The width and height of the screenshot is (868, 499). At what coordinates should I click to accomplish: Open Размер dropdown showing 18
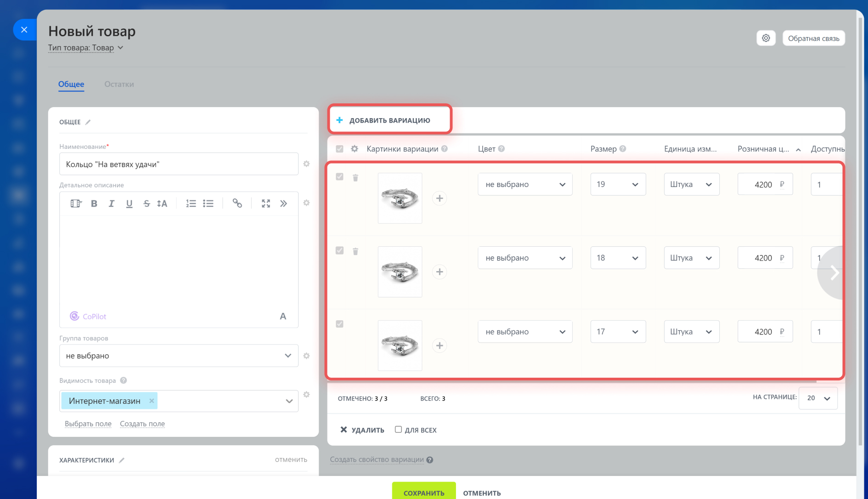click(x=618, y=258)
